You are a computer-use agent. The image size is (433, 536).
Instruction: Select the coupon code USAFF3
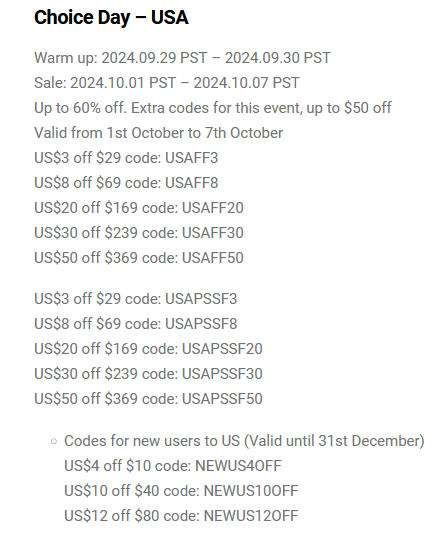point(191,158)
